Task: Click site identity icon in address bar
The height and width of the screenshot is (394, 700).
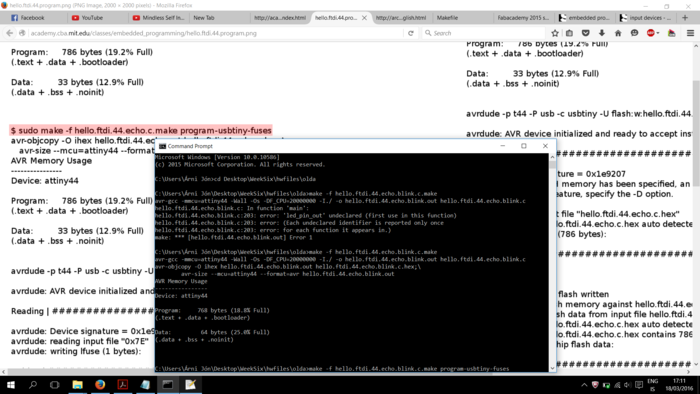Action: coord(22,33)
